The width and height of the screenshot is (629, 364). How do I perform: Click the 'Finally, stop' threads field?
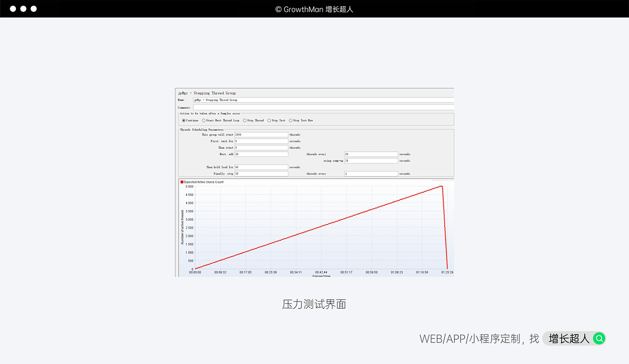[x=261, y=174]
